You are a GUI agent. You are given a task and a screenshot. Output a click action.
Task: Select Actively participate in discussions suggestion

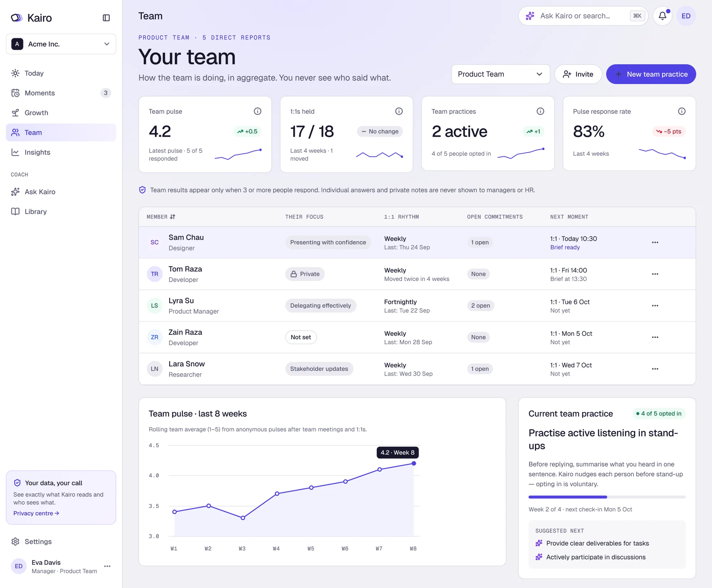tap(596, 557)
